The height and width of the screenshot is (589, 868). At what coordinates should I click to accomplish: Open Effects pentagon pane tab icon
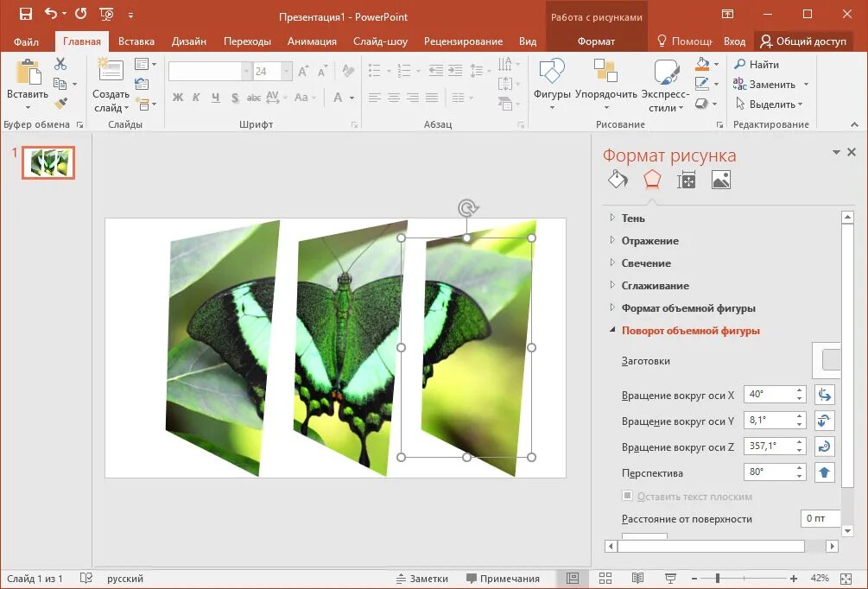[652, 180]
